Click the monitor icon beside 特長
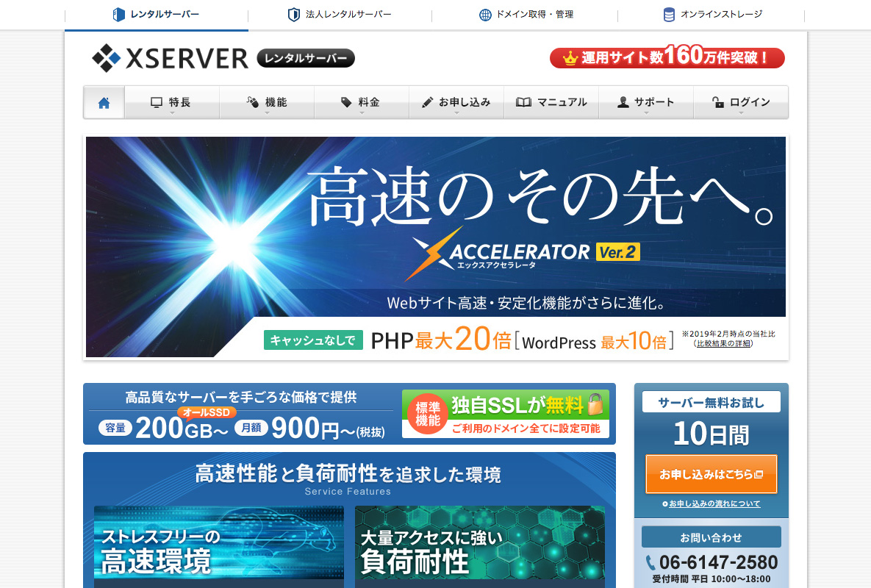The width and height of the screenshot is (871, 588). (157, 103)
